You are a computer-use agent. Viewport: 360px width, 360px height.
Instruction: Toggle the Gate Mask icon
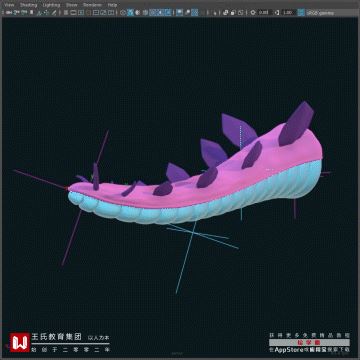pos(88,13)
